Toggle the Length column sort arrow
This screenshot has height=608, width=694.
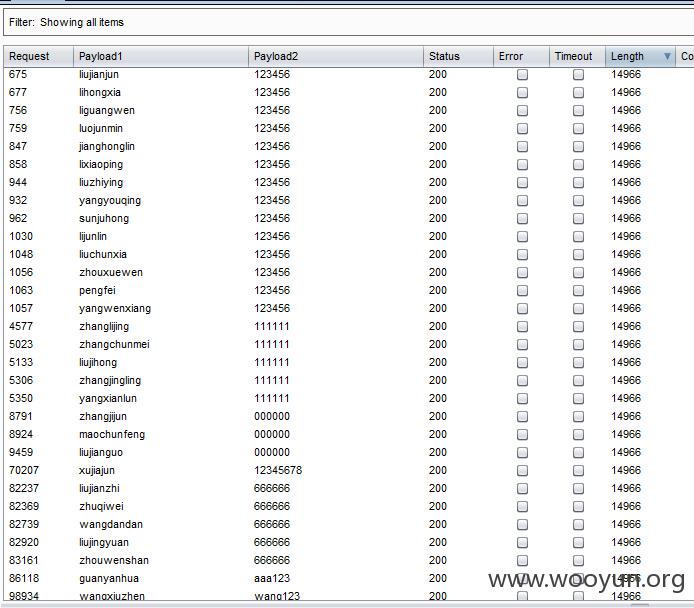tap(667, 56)
